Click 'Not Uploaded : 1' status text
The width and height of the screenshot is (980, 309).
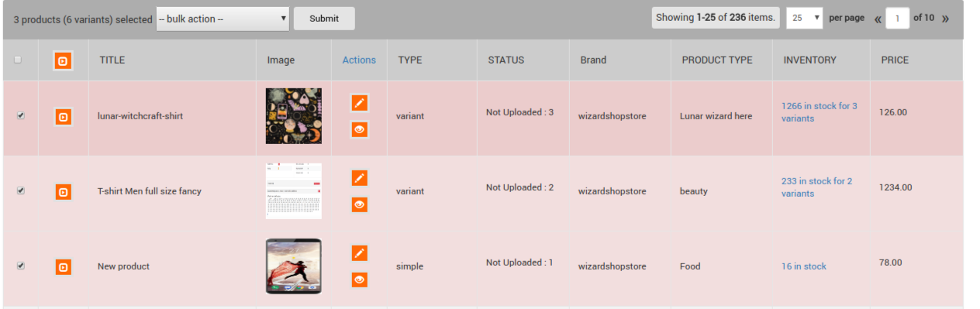519,263
